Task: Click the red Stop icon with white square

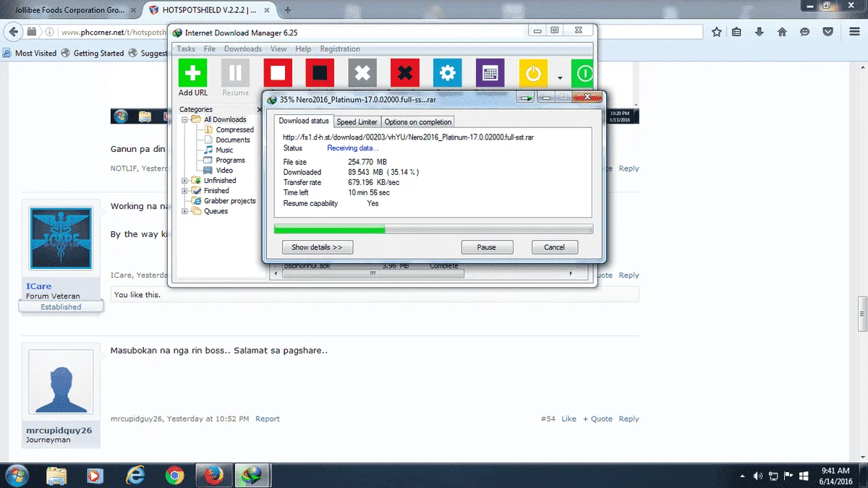Action: coord(278,73)
